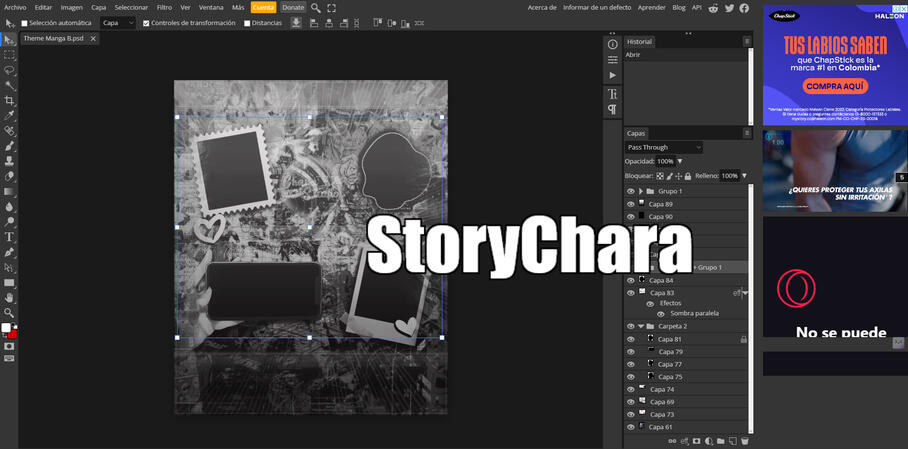Select the Capa 74 layer
908x449 pixels.
click(x=662, y=389)
